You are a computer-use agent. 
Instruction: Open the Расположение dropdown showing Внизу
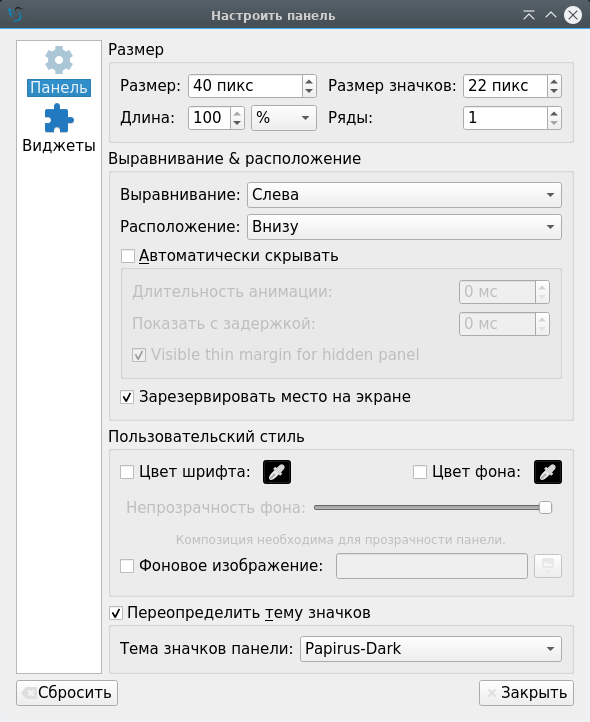click(x=404, y=227)
